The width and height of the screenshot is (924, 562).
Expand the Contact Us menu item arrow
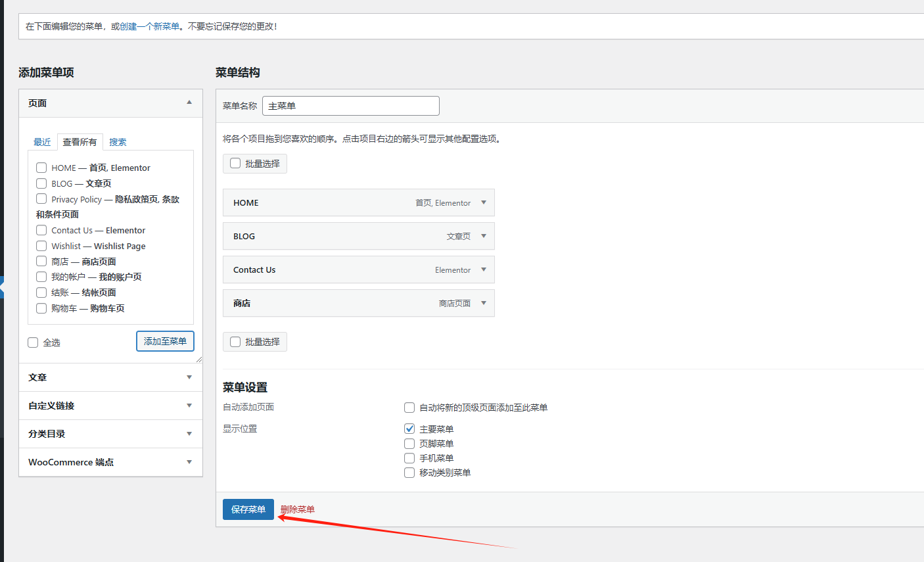[484, 269]
